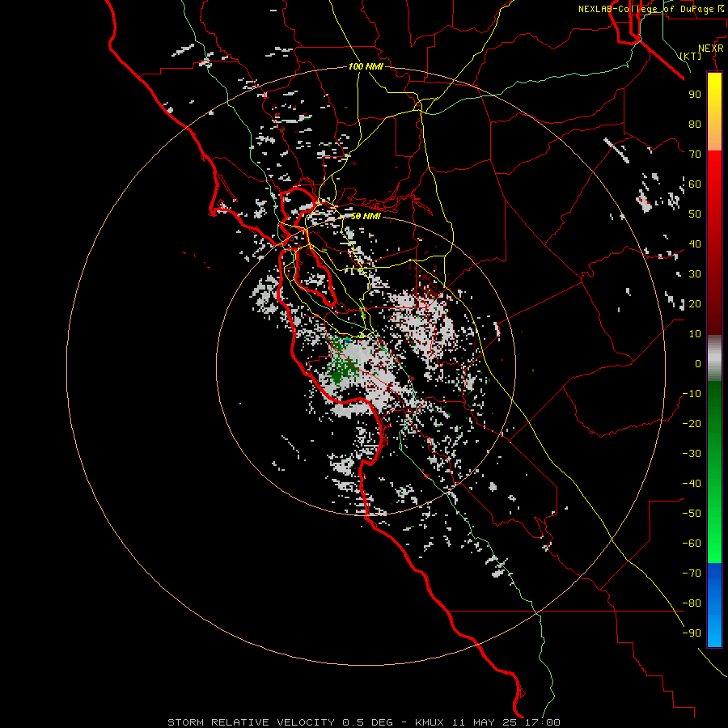Click the positive 20 value on velocity scale
The image size is (728, 728).
pos(695,303)
